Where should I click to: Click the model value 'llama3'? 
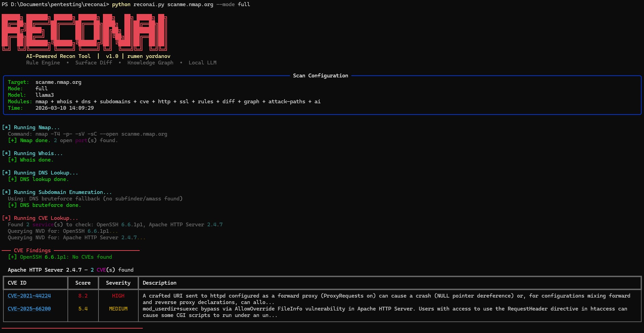pyautogui.click(x=45, y=95)
